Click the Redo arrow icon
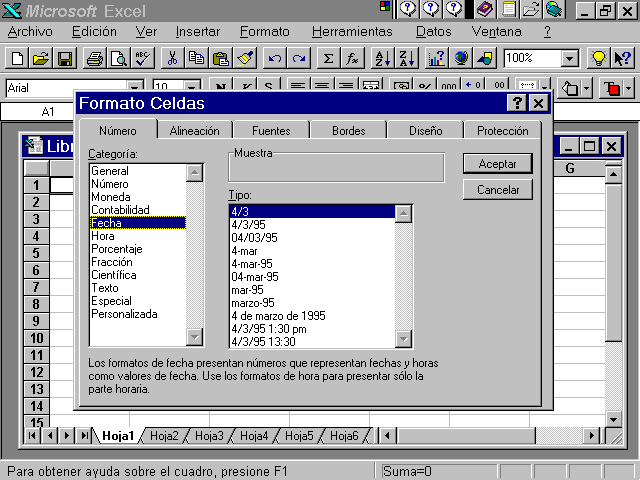 [x=299, y=58]
